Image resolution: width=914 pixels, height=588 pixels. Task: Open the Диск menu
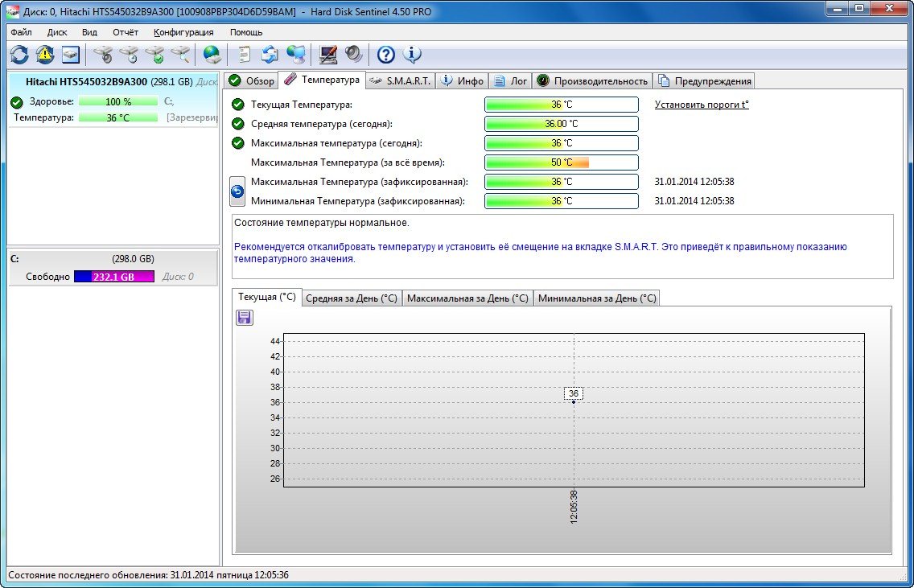click(x=57, y=32)
